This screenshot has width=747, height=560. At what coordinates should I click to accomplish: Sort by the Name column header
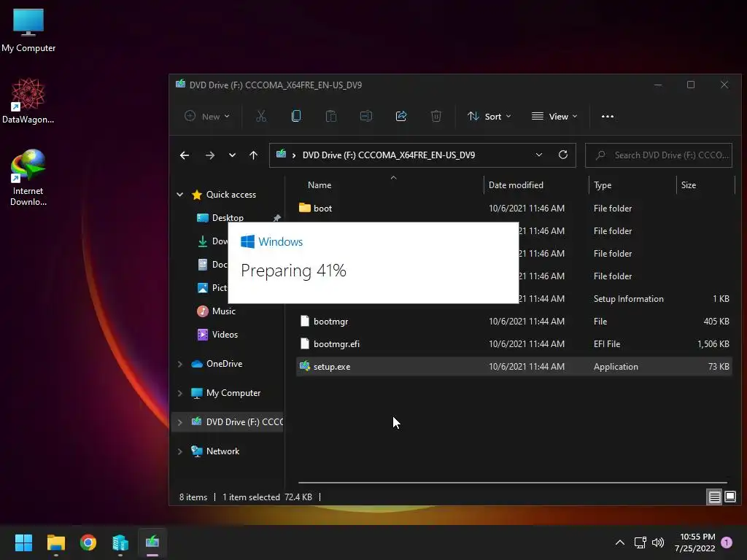[x=320, y=184]
